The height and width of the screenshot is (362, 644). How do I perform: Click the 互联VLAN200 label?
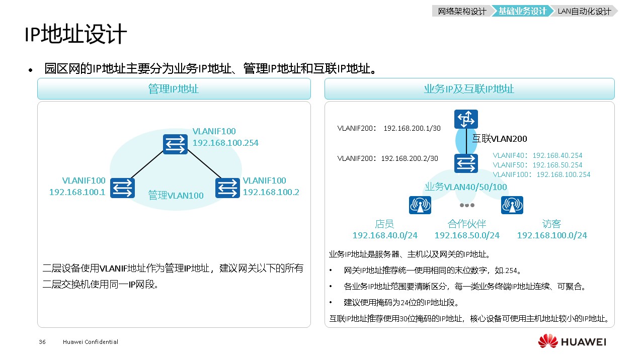tap(499, 139)
